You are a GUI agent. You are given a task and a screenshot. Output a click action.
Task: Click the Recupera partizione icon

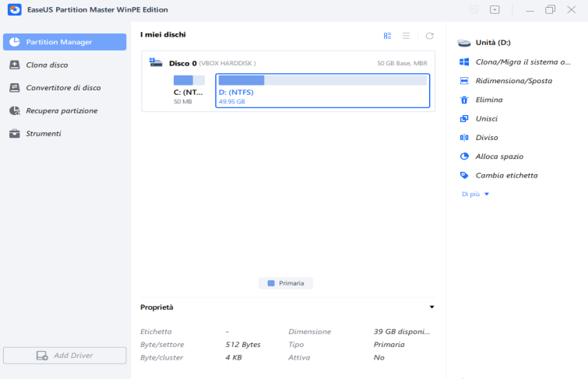(15, 111)
